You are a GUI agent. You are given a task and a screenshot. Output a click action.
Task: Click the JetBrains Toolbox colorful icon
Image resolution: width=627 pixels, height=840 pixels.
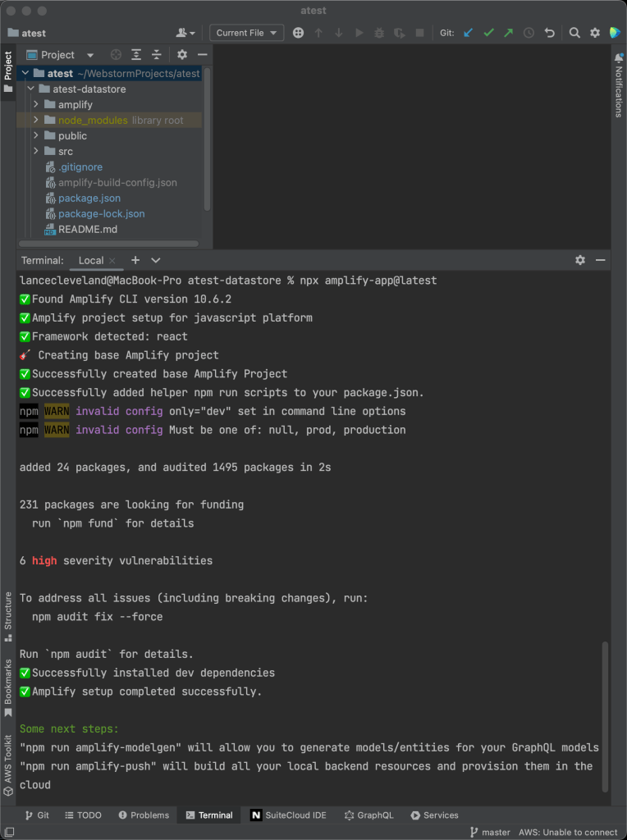pyautogui.click(x=616, y=33)
